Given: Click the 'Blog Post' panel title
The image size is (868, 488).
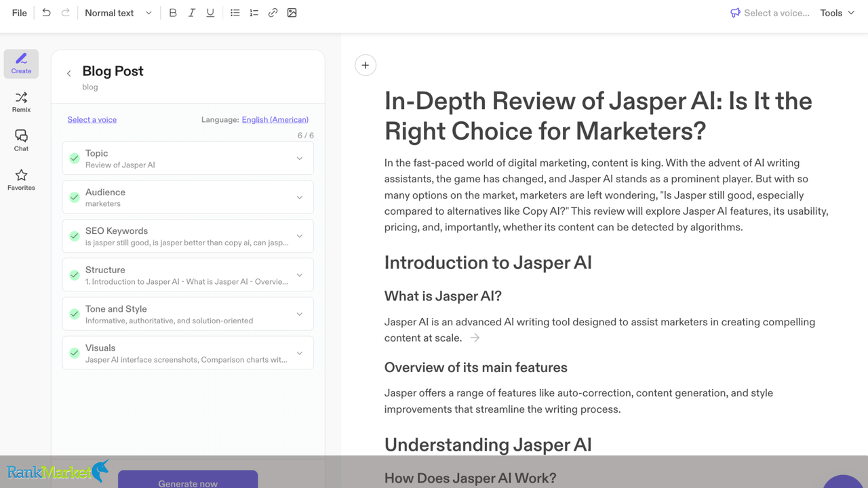Looking at the screenshot, I should (x=113, y=71).
